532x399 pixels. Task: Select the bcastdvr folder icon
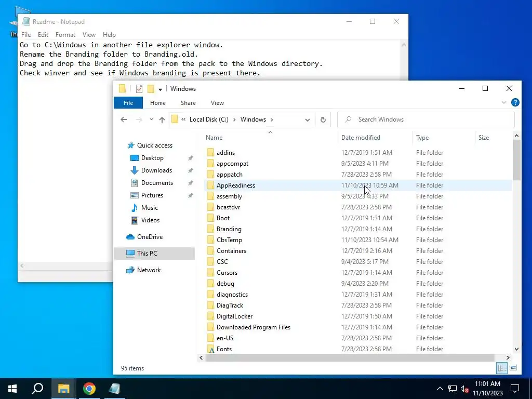[x=211, y=207]
